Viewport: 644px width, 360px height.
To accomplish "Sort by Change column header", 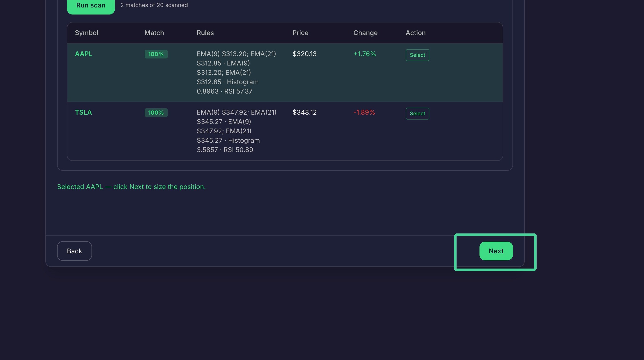I will pyautogui.click(x=365, y=33).
